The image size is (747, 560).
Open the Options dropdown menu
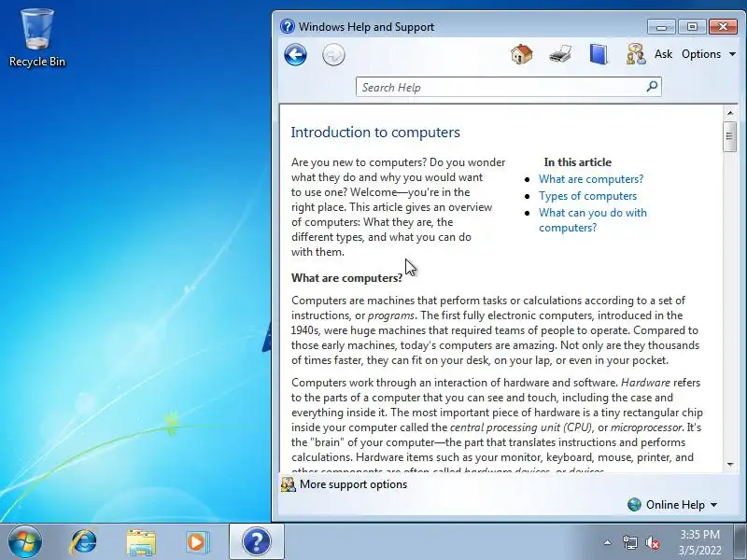pos(709,54)
